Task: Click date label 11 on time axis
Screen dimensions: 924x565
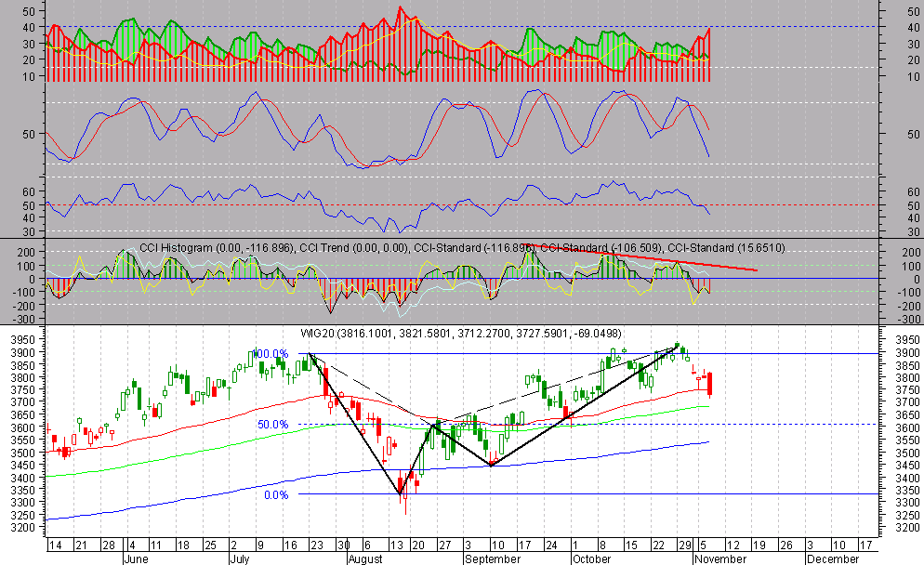Action: (x=155, y=545)
